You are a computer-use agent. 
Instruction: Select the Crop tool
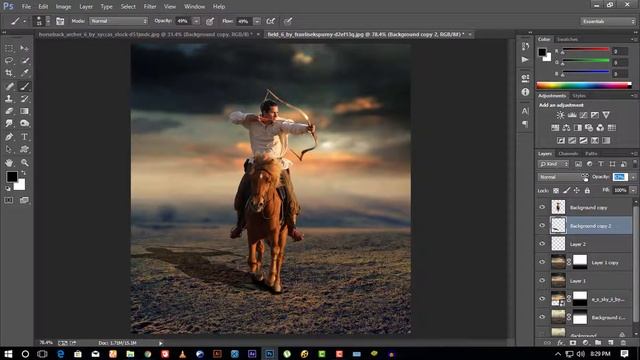(x=9, y=73)
